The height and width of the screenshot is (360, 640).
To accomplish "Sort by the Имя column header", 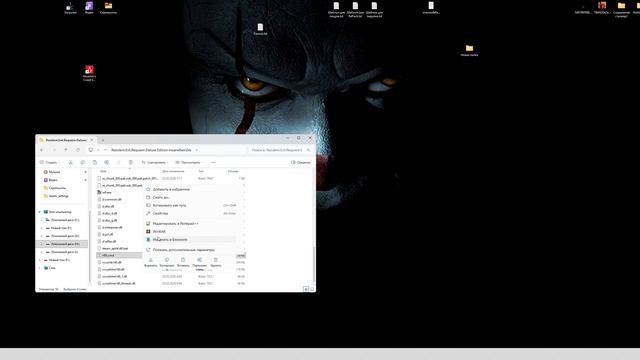I will (x=103, y=171).
